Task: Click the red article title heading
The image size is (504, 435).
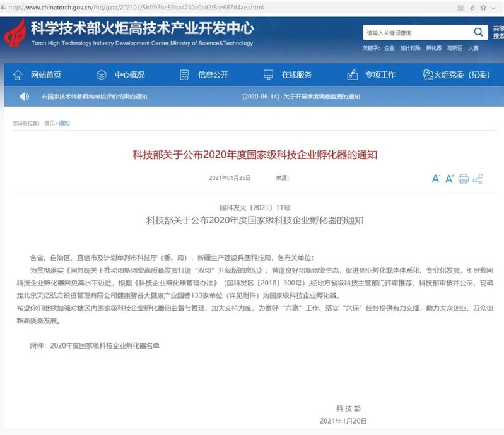Action: pos(255,155)
